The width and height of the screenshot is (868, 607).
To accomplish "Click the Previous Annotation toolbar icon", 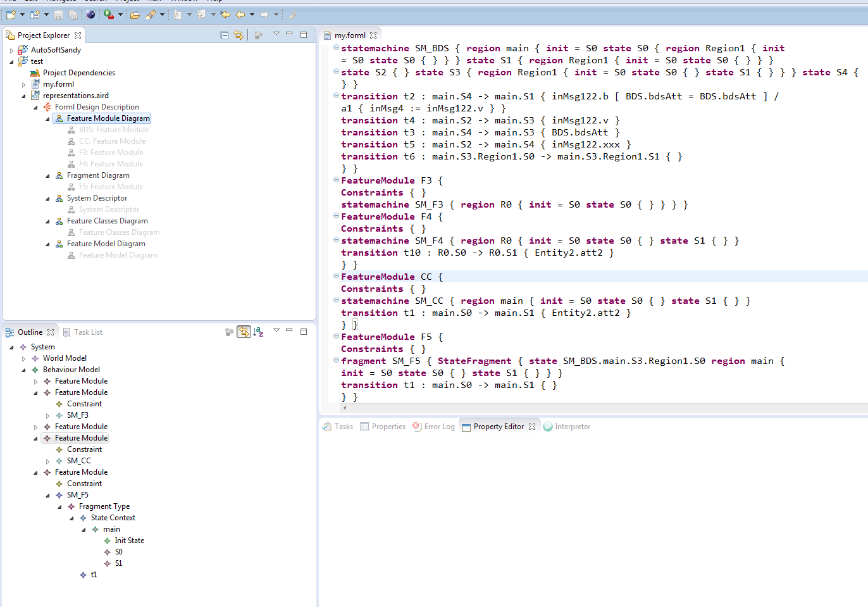I will tap(202, 15).
